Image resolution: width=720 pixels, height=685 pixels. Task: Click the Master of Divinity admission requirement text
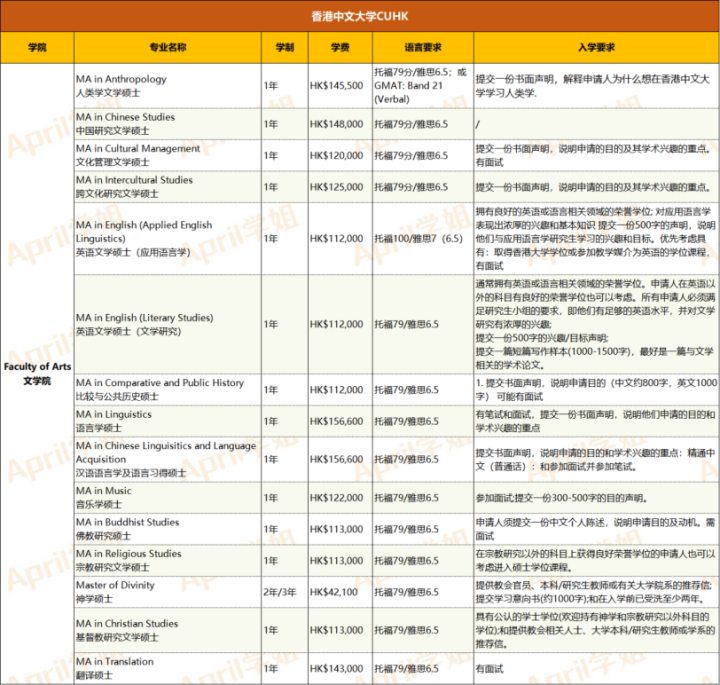click(x=596, y=592)
